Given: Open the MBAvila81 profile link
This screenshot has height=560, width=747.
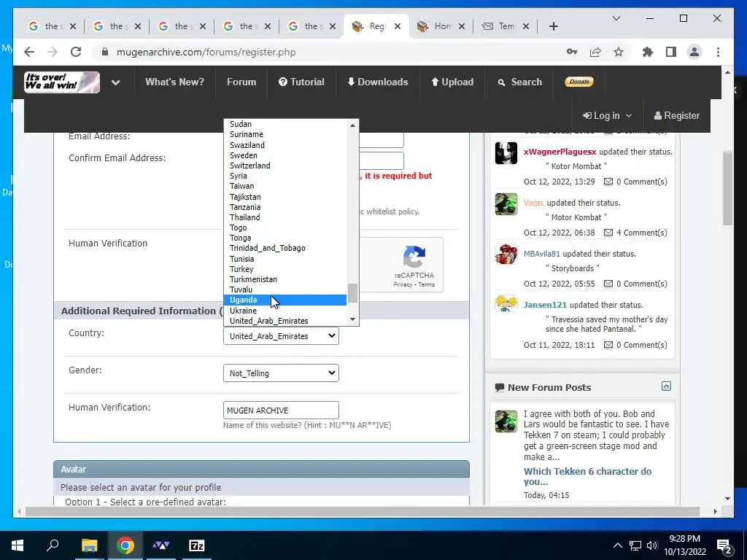Looking at the screenshot, I should 542,254.
